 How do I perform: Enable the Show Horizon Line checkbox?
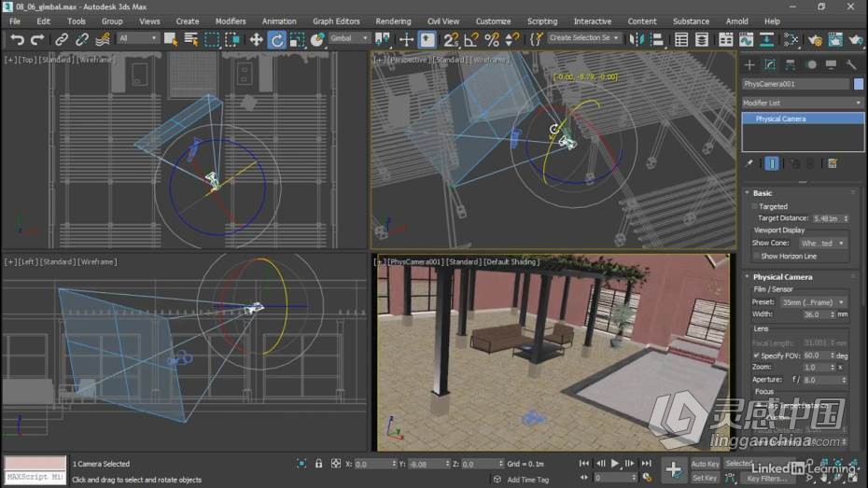(756, 257)
